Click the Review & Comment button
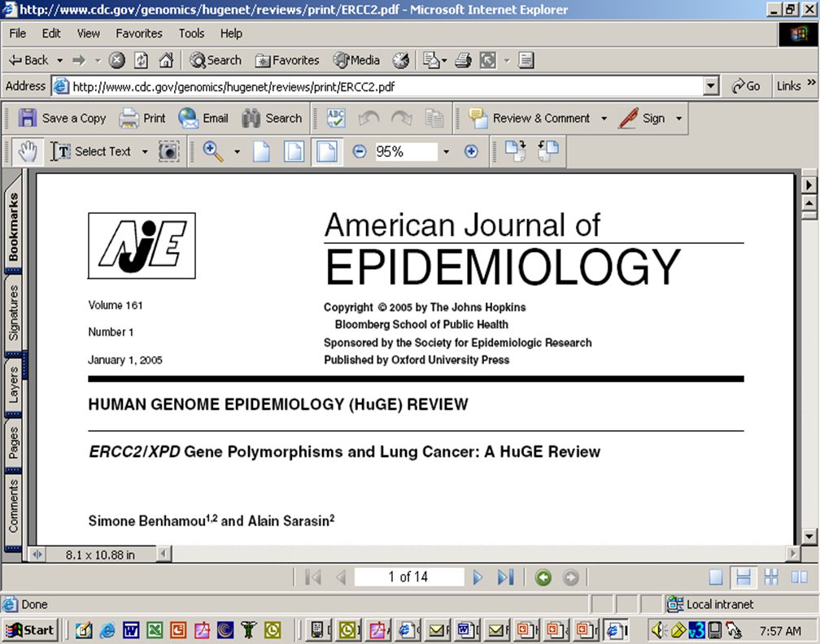This screenshot has height=644, width=820. (x=530, y=119)
